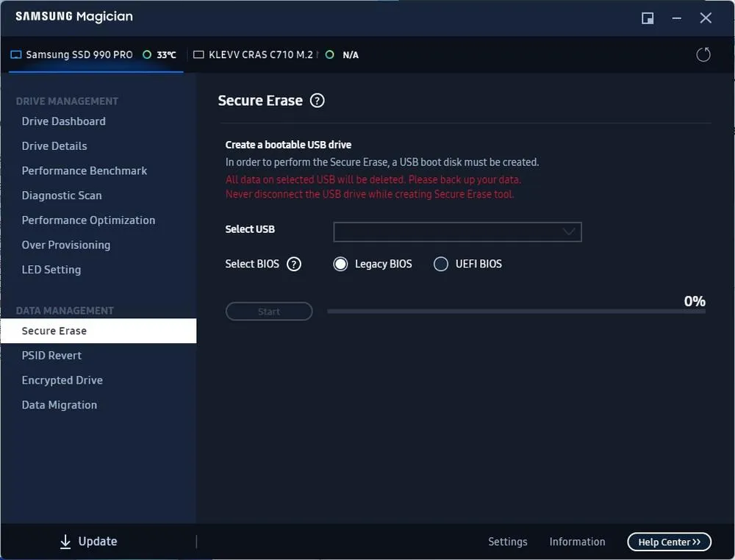Screen dimensions: 735x560
Task: Switch to the compact mini window icon
Action: 648,18
